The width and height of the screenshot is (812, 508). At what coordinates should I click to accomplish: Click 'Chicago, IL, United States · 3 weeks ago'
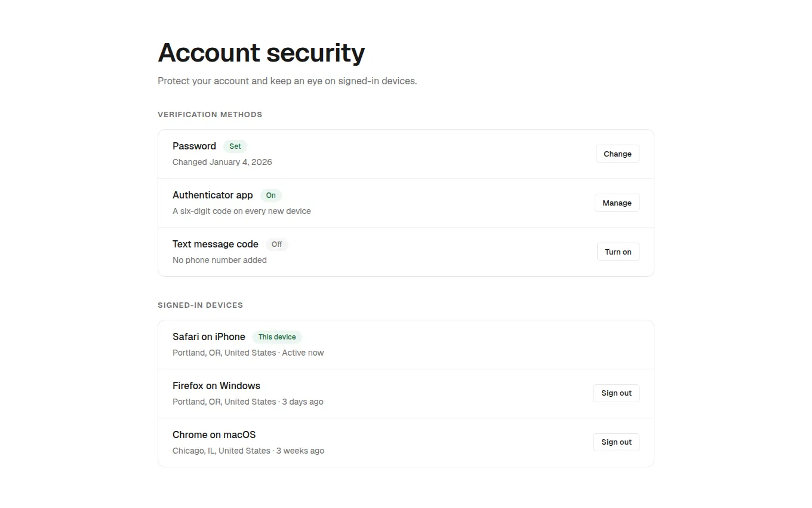248,451
